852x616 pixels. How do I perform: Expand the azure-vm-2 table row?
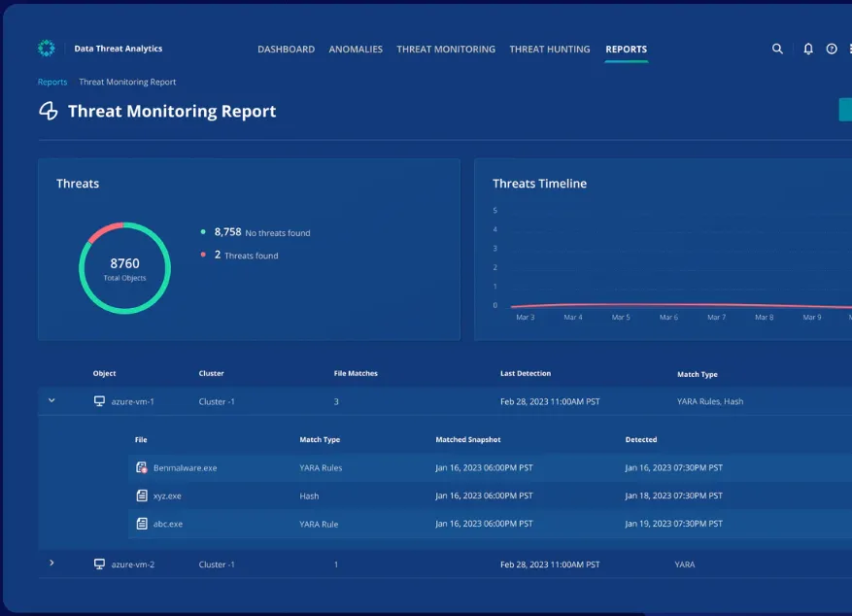(x=52, y=564)
